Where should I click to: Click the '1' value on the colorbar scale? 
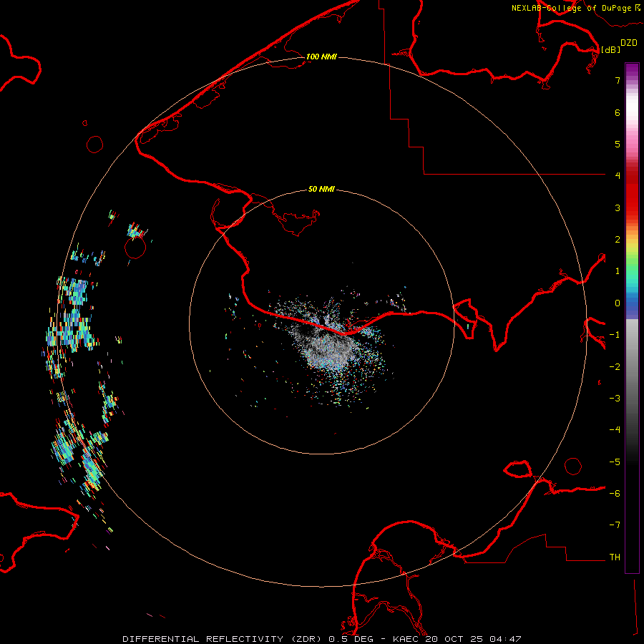pyautogui.click(x=618, y=271)
